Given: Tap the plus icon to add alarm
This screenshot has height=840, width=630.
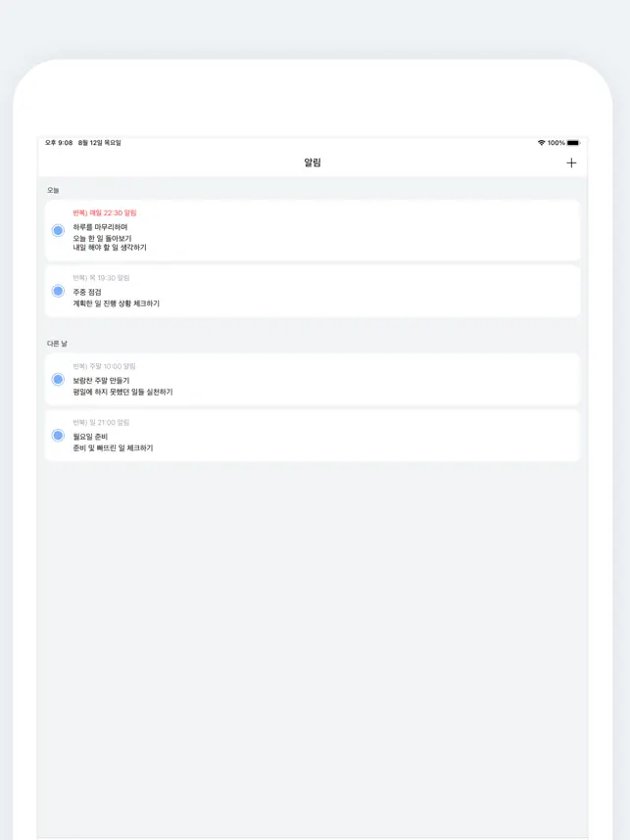Looking at the screenshot, I should pyautogui.click(x=571, y=163).
